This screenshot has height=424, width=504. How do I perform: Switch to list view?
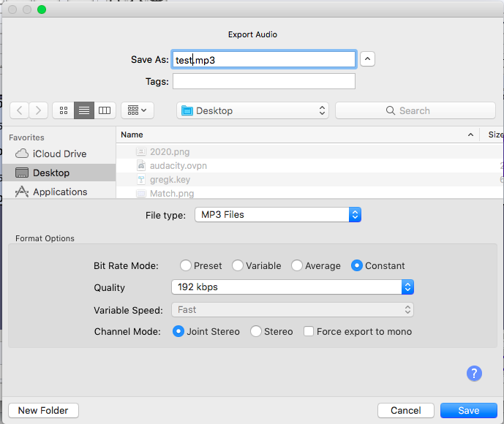pyautogui.click(x=84, y=110)
